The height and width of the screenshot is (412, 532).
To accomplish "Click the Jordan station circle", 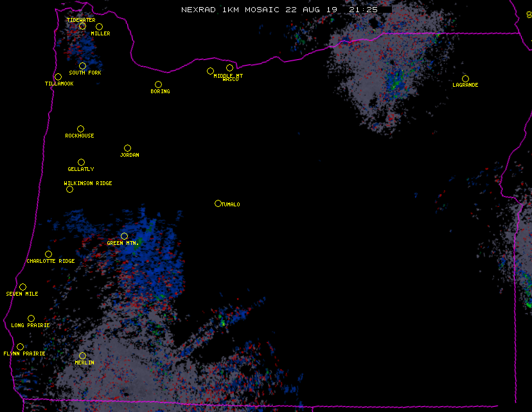I will [127, 148].
